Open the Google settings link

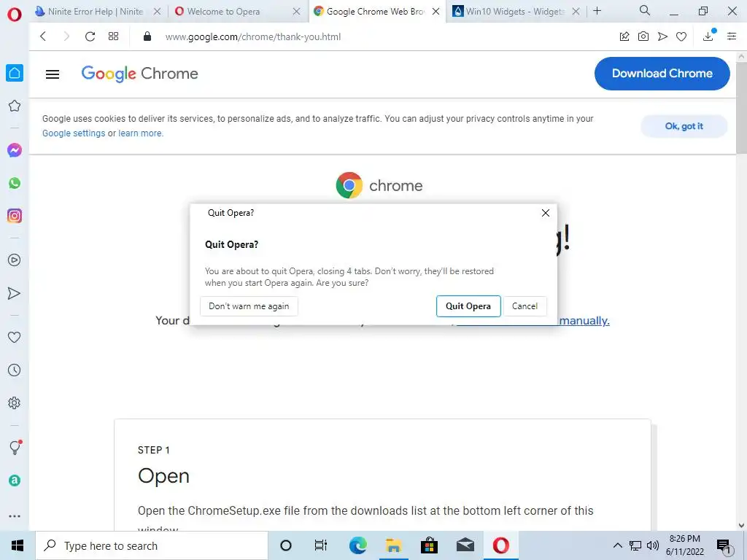click(x=74, y=133)
